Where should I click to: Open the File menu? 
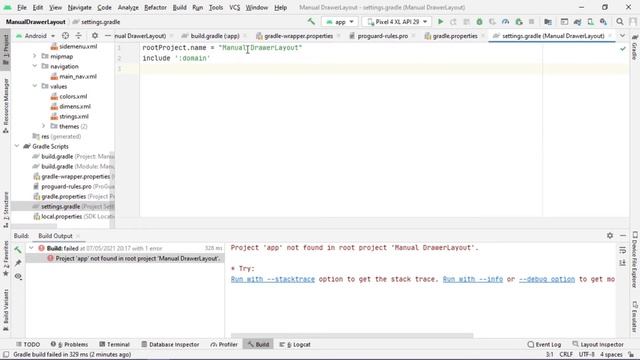pyautogui.click(x=22, y=7)
